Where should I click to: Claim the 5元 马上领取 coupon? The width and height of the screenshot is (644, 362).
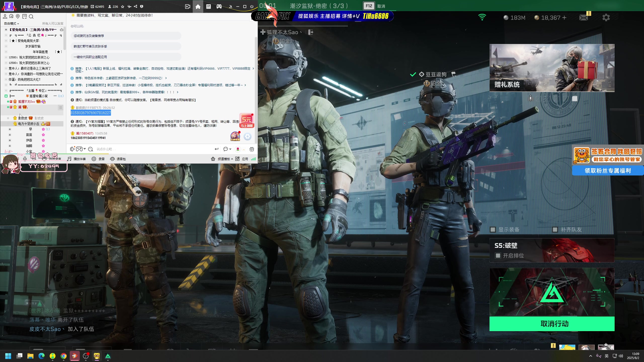tap(247, 121)
